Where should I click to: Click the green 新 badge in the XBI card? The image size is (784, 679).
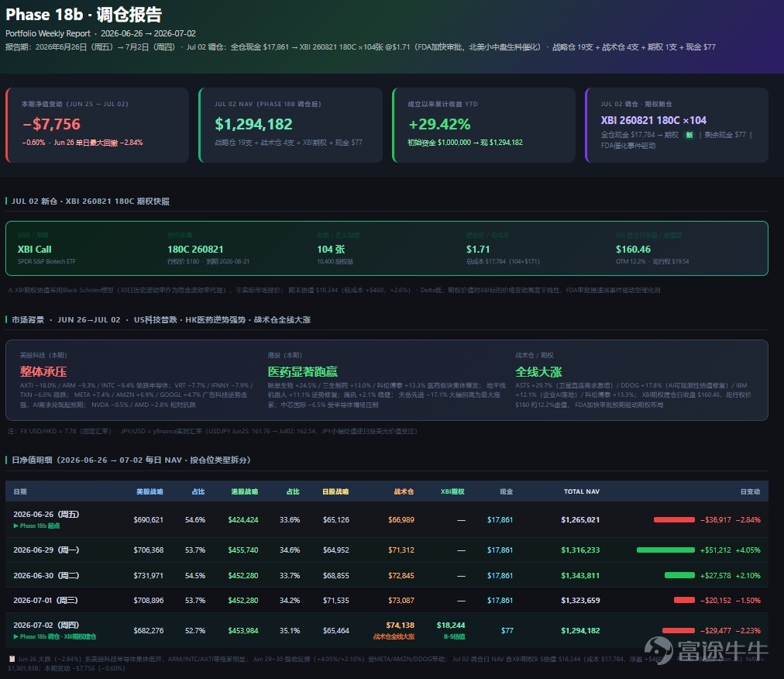(689, 135)
